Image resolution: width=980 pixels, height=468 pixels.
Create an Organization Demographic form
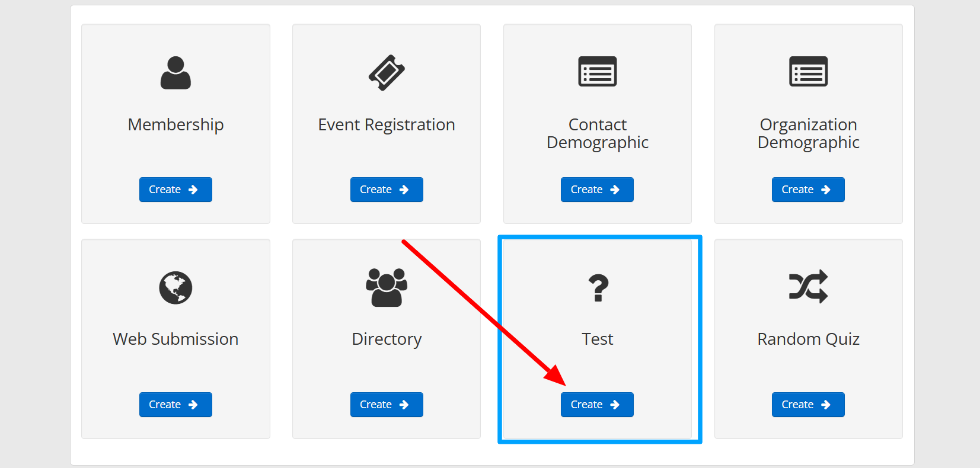point(807,190)
